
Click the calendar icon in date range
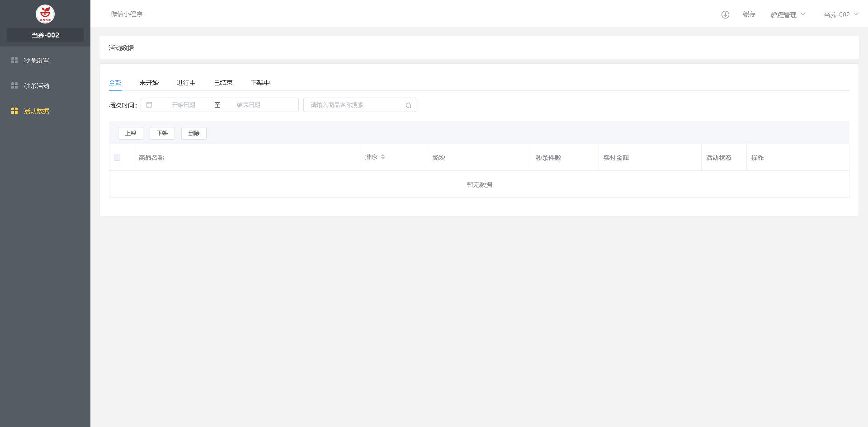click(x=149, y=105)
